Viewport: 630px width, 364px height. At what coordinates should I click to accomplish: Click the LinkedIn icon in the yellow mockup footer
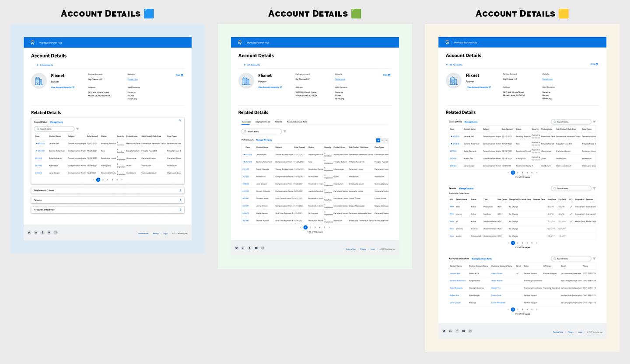pos(451,331)
